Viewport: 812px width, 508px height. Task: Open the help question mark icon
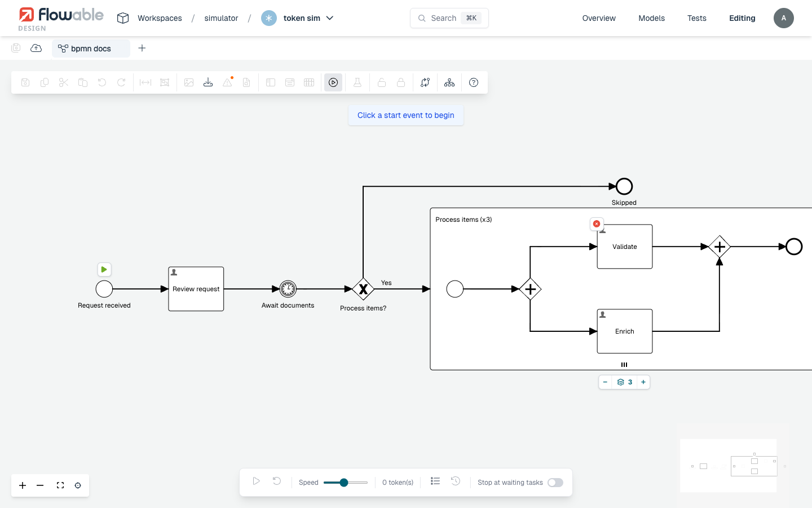[474, 82]
